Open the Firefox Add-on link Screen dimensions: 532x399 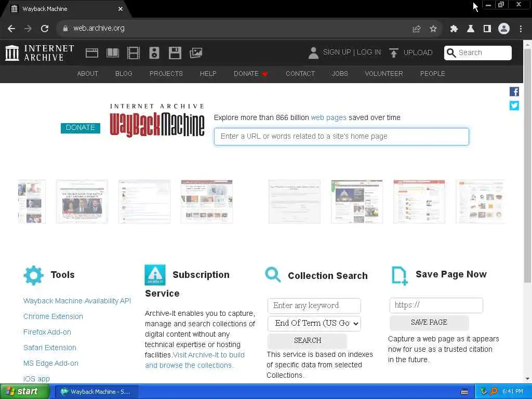coord(47,332)
